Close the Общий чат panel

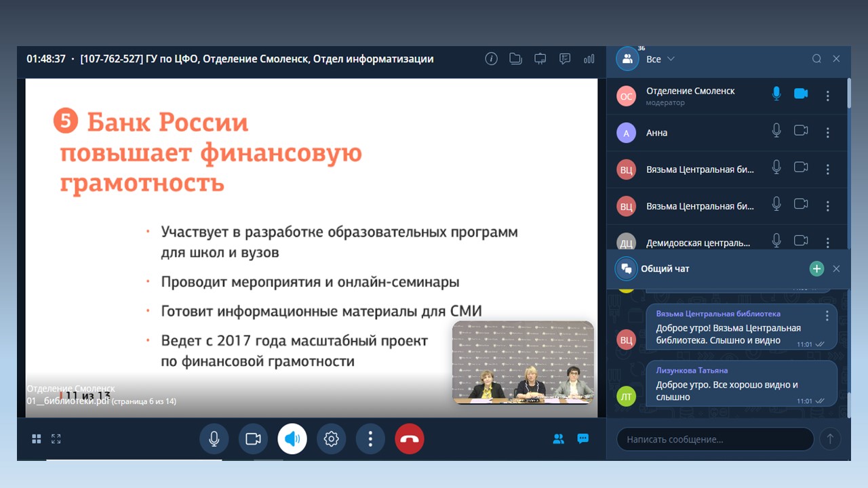tap(836, 268)
